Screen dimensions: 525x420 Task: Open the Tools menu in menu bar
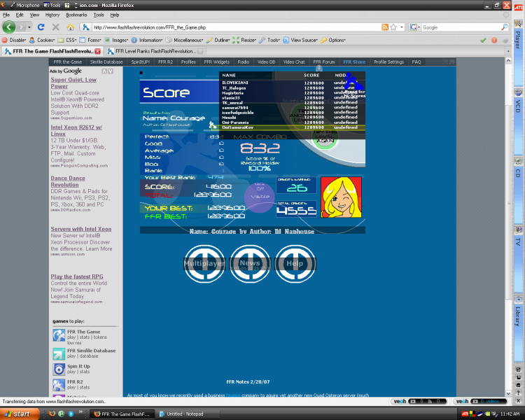click(x=99, y=15)
